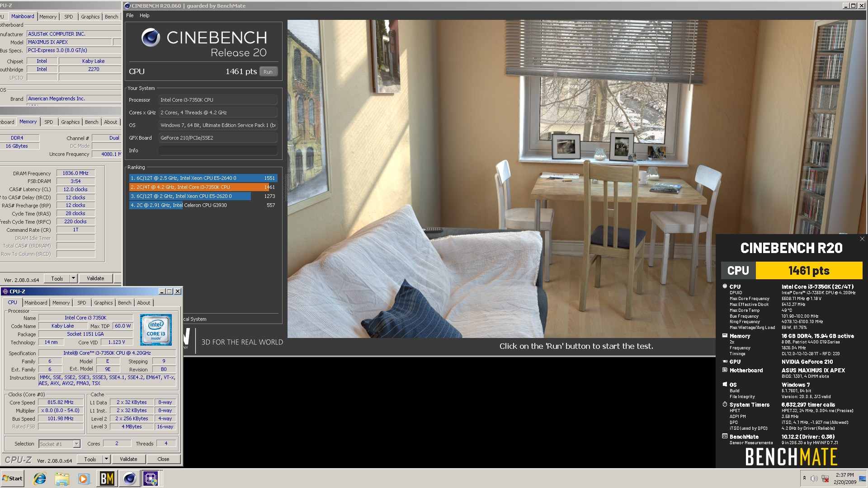Screen dimensions: 868x488
Task: Open About tab in middle Memory CPU-Z window
Action: tap(111, 122)
